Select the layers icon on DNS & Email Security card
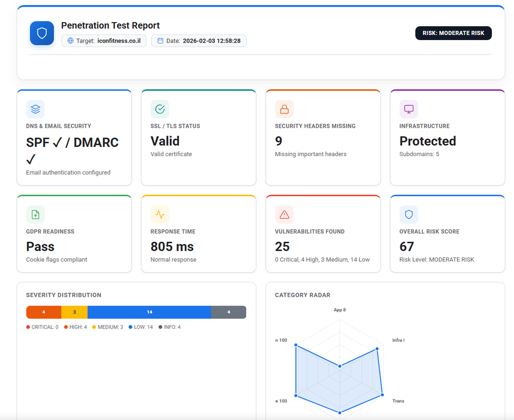This screenshot has width=514, height=420. [x=35, y=109]
